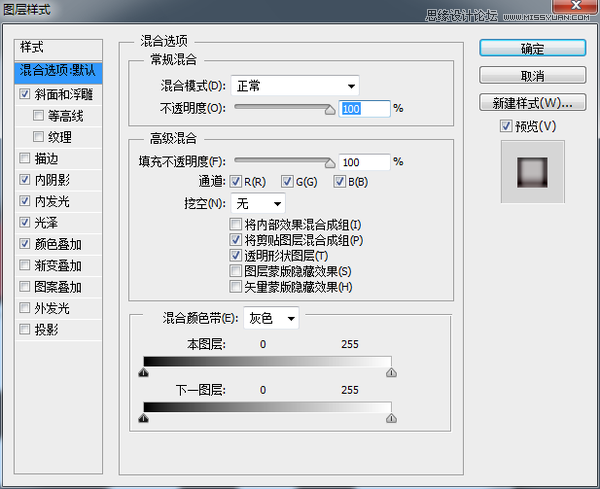
Task: Open the 颜色叠加 style settings
Action: 58,244
